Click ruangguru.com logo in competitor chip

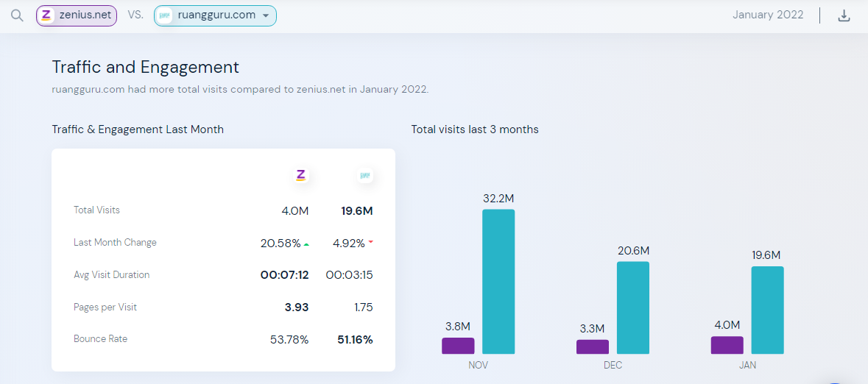(165, 15)
